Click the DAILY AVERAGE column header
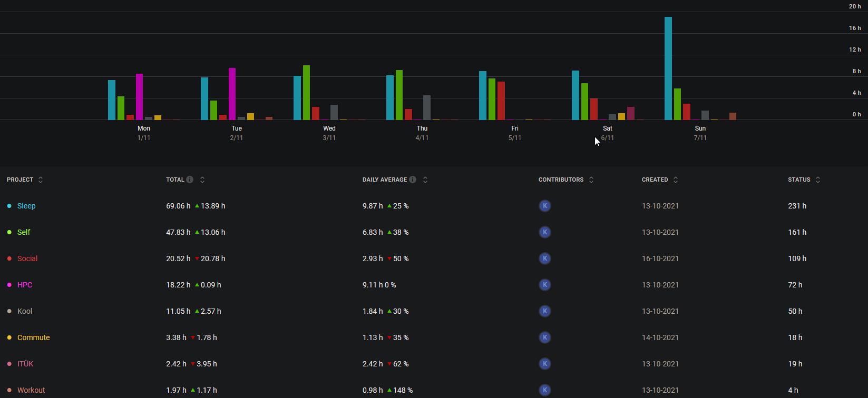The height and width of the screenshot is (398, 868). click(385, 180)
